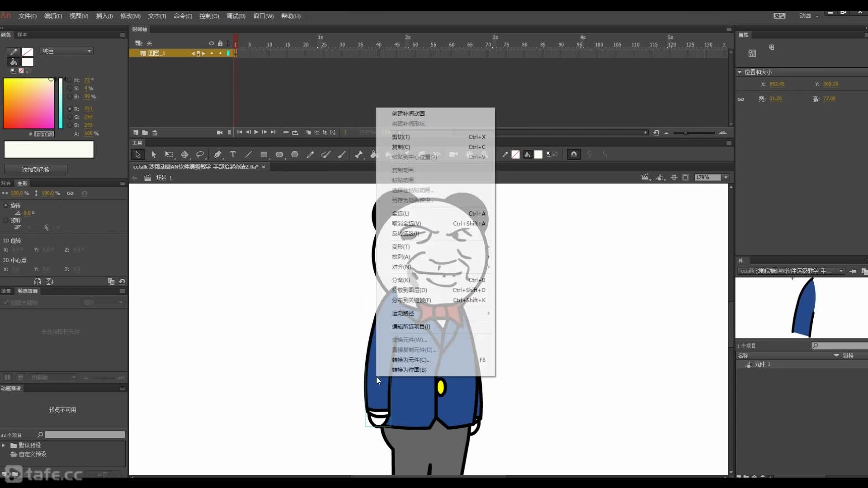Open Edit Symbols icon above stage

pos(660,178)
